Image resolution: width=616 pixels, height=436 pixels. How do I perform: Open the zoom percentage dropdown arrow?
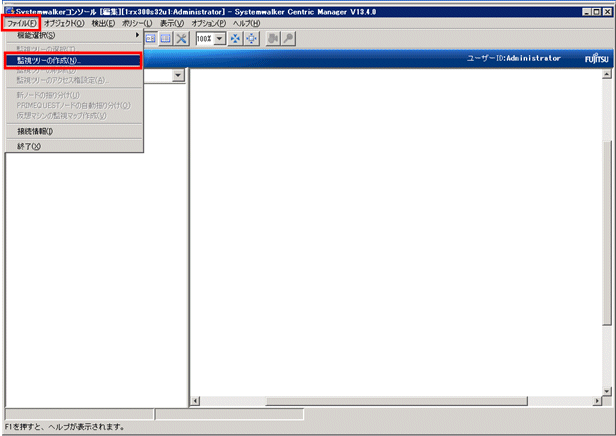220,39
